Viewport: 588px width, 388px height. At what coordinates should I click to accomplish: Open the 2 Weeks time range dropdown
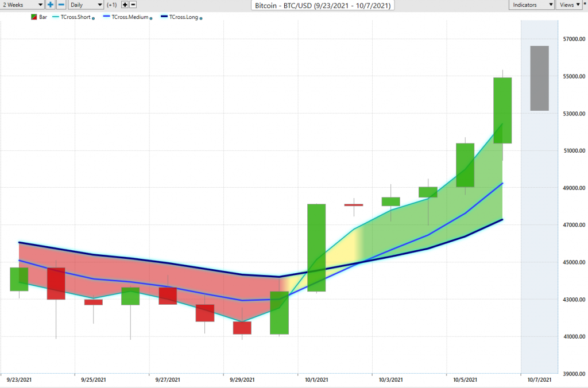[x=22, y=5]
